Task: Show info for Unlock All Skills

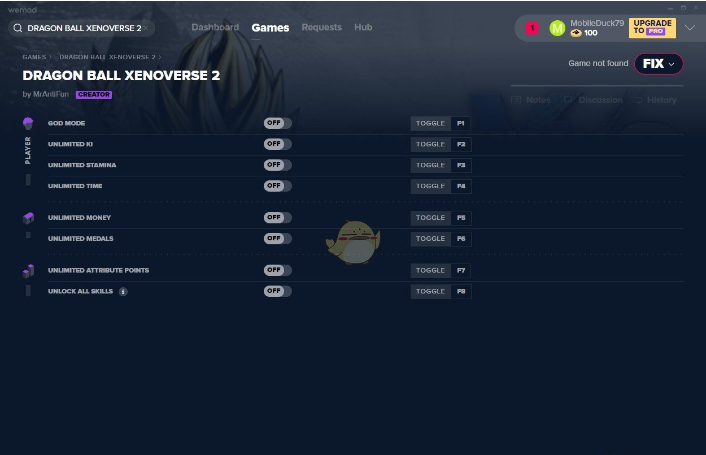Action: (x=123, y=292)
